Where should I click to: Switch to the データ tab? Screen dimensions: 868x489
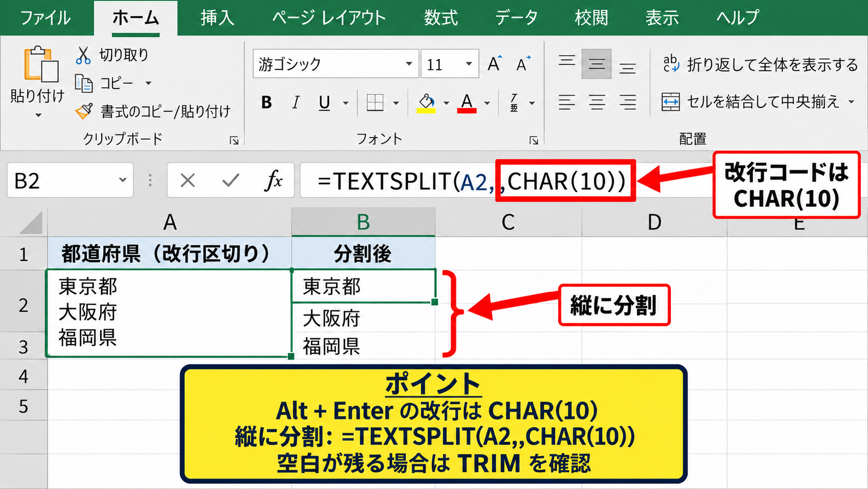coord(516,18)
